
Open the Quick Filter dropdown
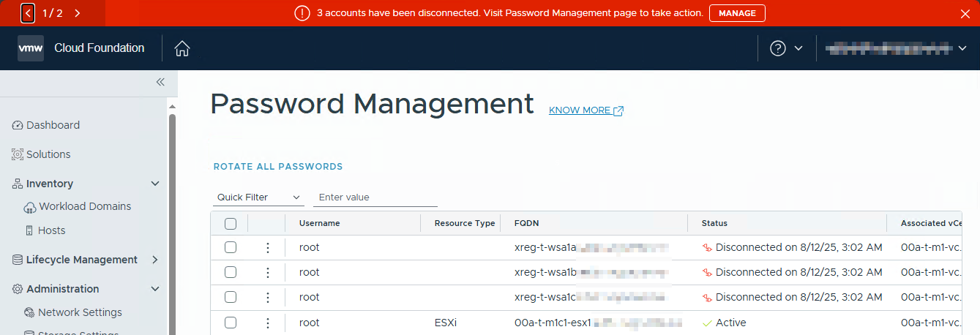tap(259, 197)
